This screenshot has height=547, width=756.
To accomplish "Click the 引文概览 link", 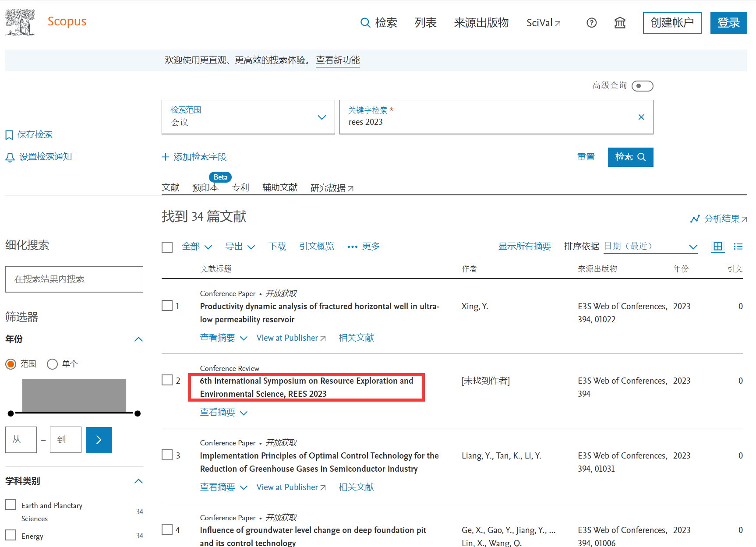I will 316,247.
